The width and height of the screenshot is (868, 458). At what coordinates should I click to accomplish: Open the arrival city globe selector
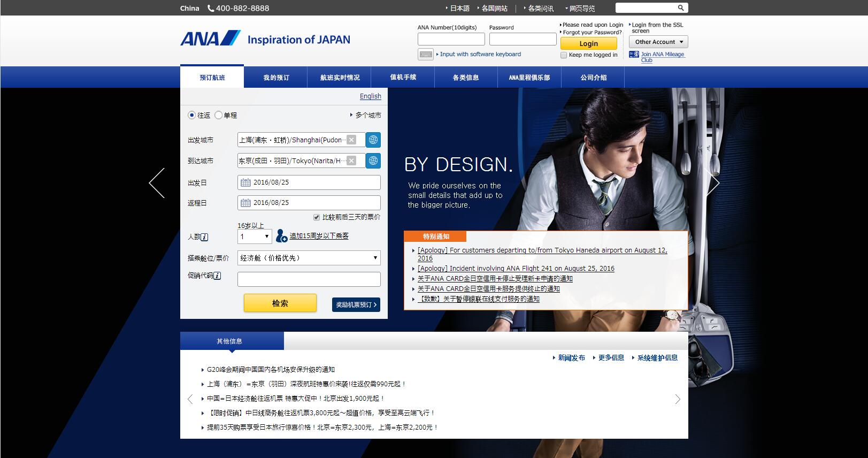pos(373,161)
